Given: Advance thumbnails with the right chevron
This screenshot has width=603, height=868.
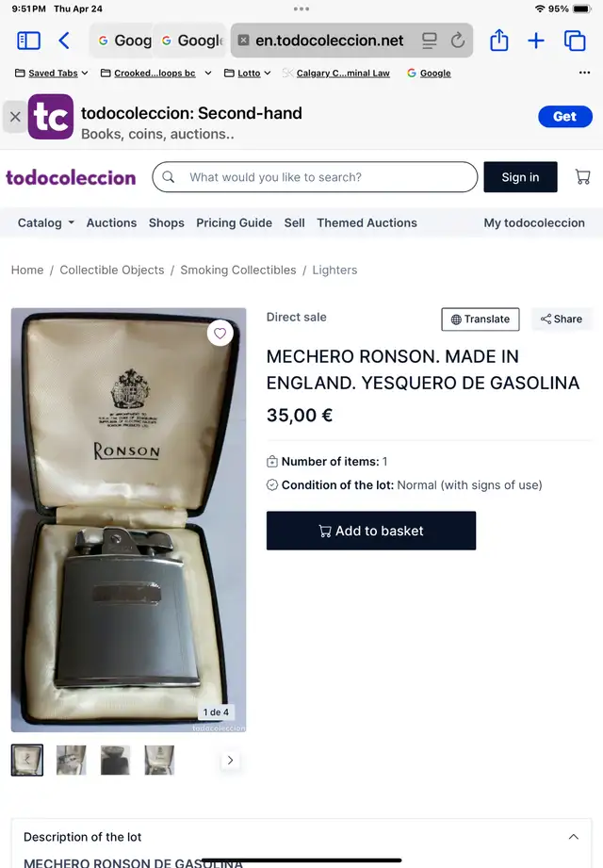Looking at the screenshot, I should tap(230, 760).
